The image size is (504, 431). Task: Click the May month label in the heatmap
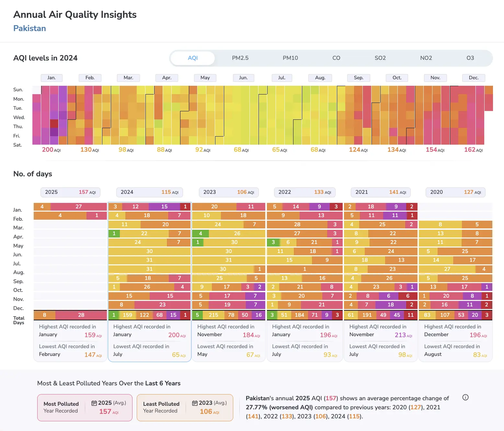click(x=205, y=78)
